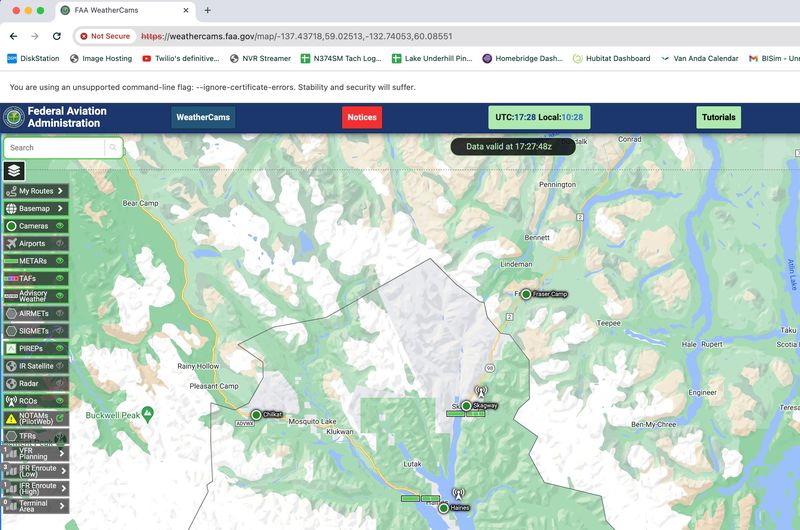Click the search magnifier icon
Screen dimensions: 800x530
(x=113, y=147)
